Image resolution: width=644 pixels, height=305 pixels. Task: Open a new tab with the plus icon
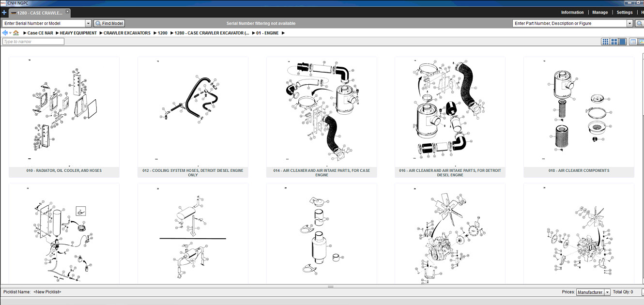(x=4, y=13)
